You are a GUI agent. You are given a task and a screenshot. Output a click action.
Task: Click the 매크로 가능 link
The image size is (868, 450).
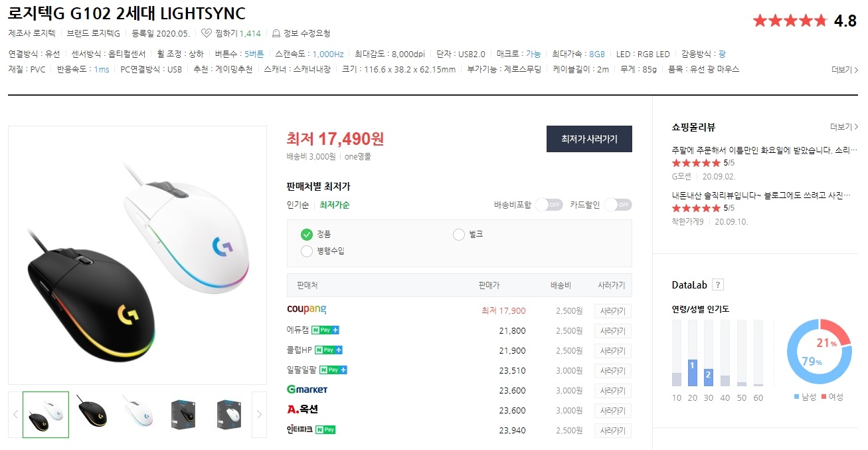tap(533, 54)
